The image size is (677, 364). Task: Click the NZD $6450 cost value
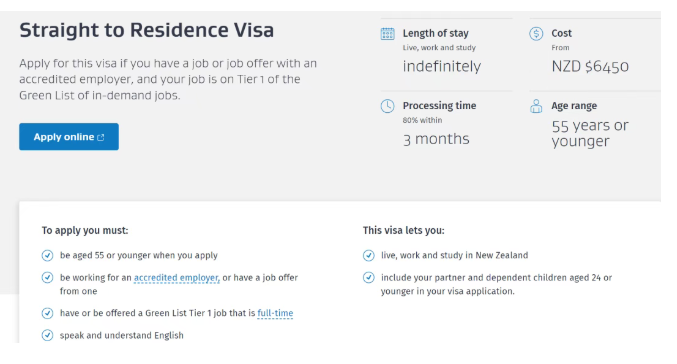tap(590, 66)
